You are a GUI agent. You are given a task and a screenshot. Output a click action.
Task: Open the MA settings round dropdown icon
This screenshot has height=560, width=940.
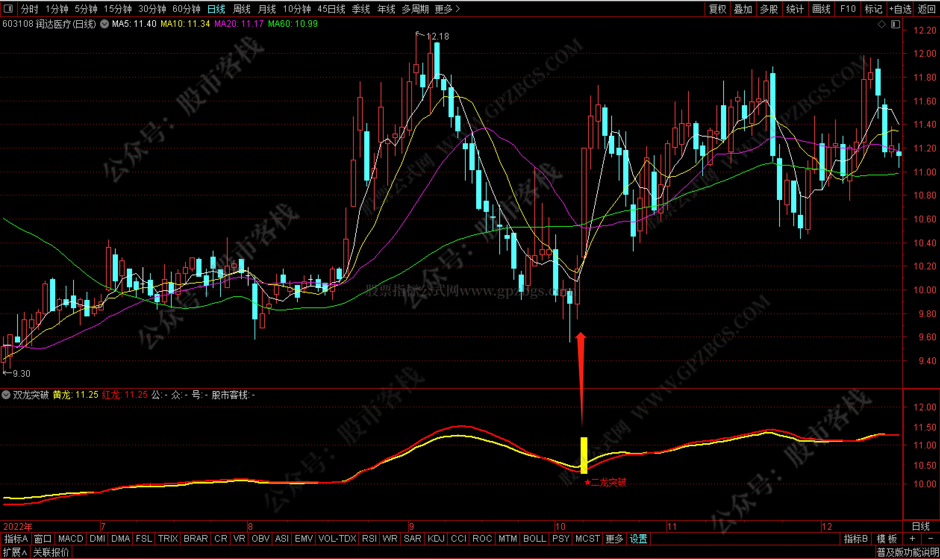tap(104, 24)
